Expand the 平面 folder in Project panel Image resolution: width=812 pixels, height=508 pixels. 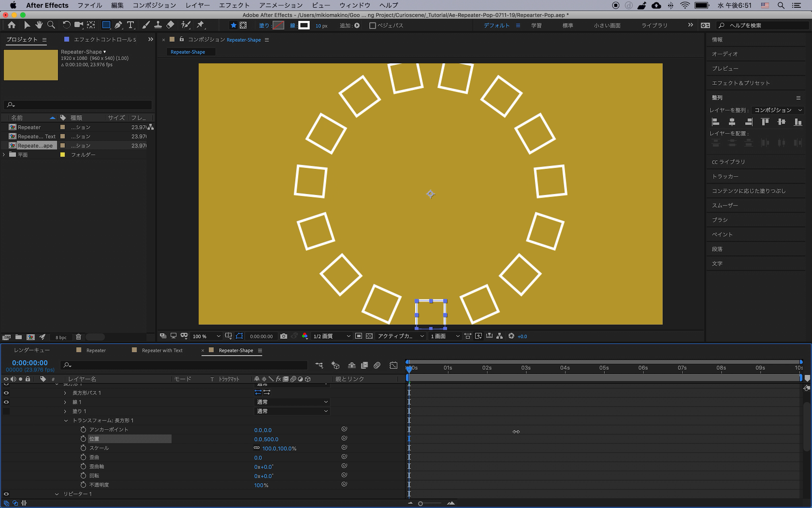pos(4,154)
